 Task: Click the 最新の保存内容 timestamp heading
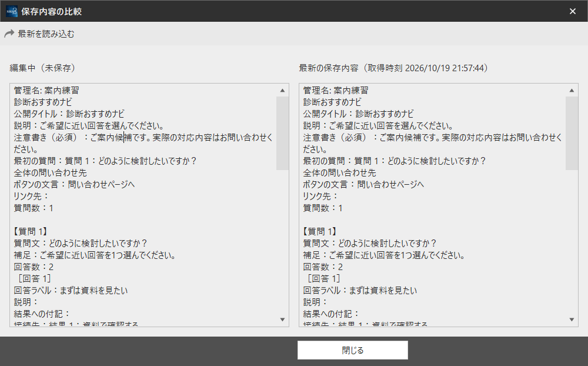(393, 68)
